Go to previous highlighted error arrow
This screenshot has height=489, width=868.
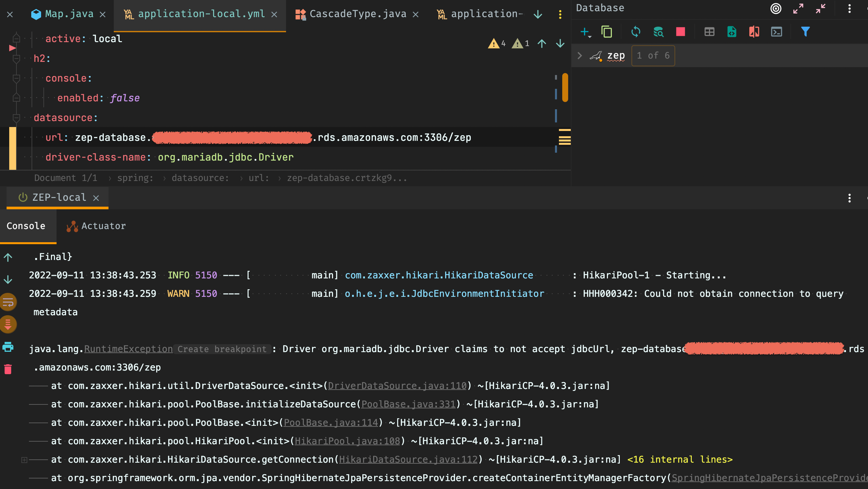pyautogui.click(x=542, y=43)
